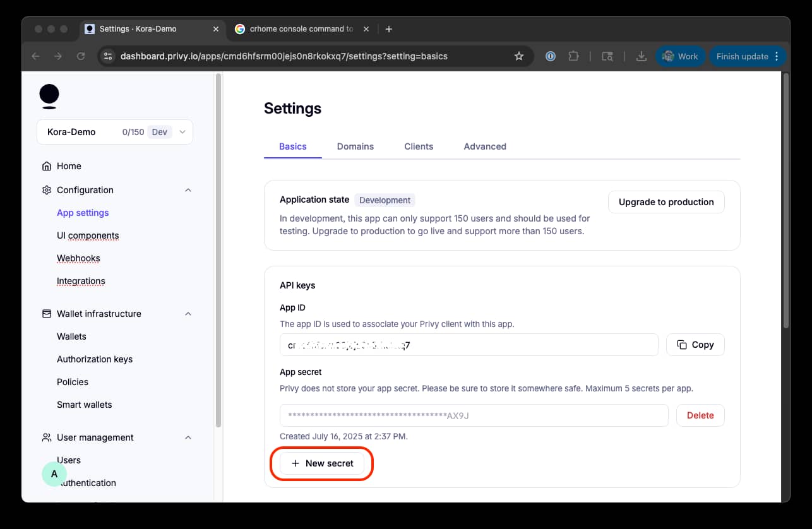Click the Upgrade to production button

(x=666, y=202)
